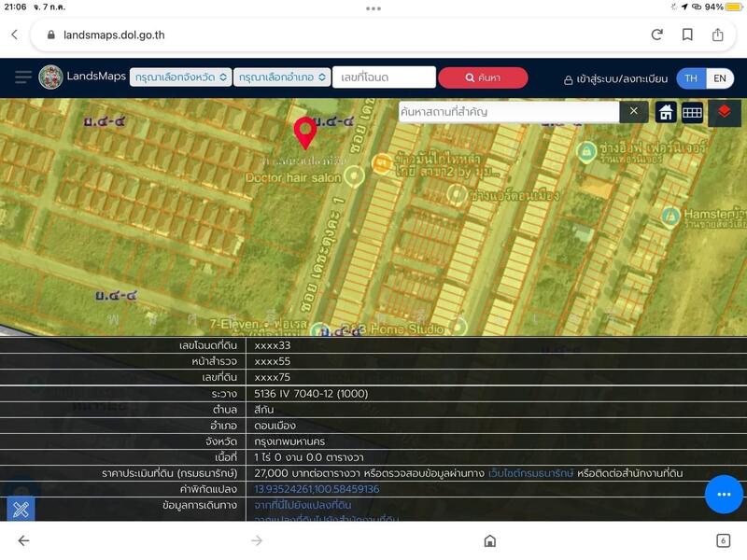Open the grid table map tool
Viewport: 747px width, 560px height.
(692, 112)
